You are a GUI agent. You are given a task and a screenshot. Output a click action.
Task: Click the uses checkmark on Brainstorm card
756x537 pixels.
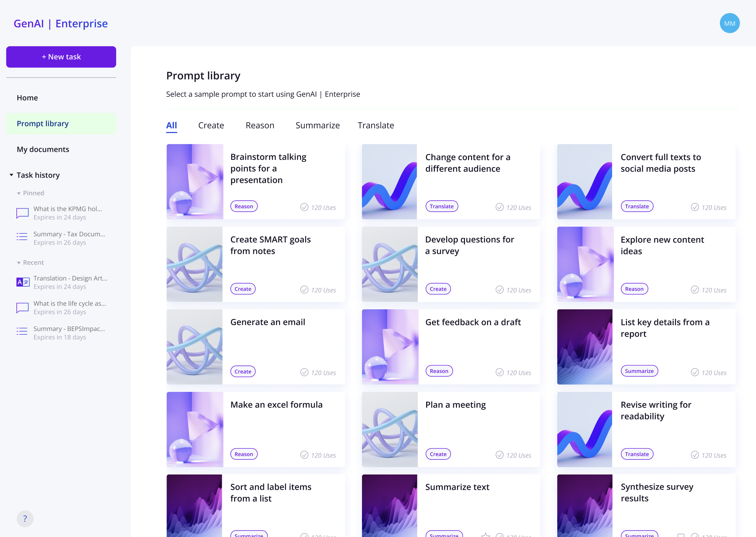[304, 207]
